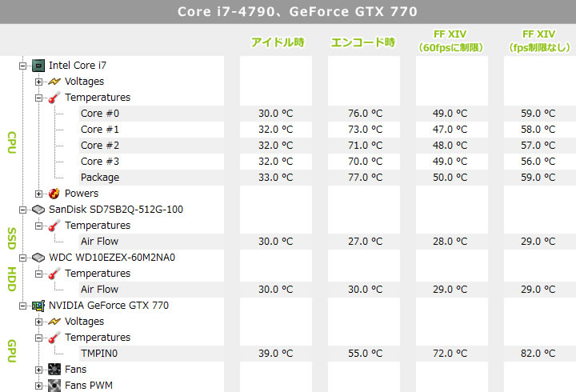The height and width of the screenshot is (392, 576).
Task: Click the WDC hard drive icon
Action: [38, 258]
